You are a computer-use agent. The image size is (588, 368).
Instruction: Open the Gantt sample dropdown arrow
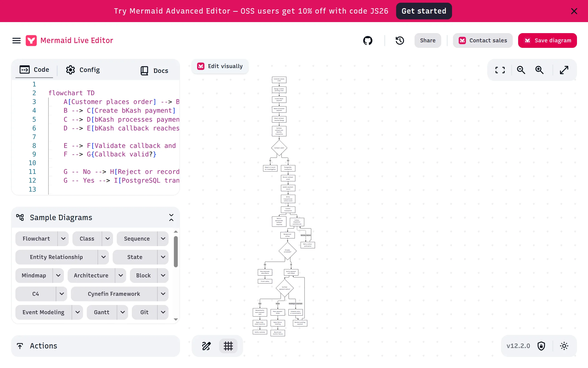pyautogui.click(x=123, y=312)
